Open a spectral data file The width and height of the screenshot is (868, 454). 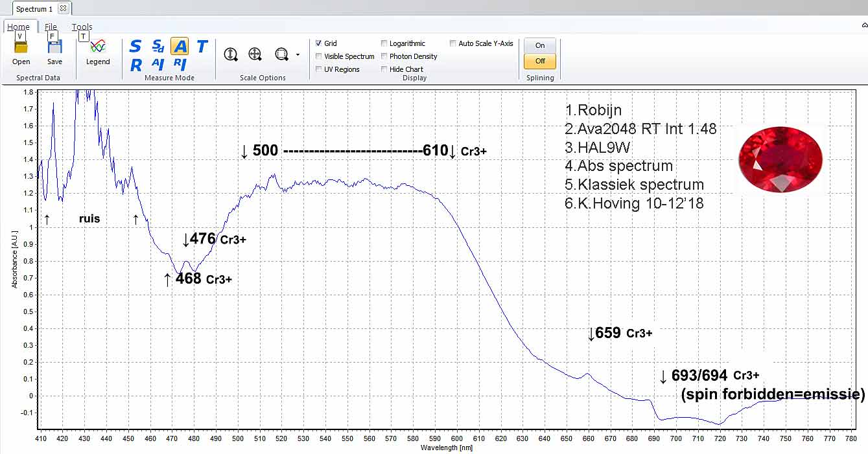[x=21, y=51]
